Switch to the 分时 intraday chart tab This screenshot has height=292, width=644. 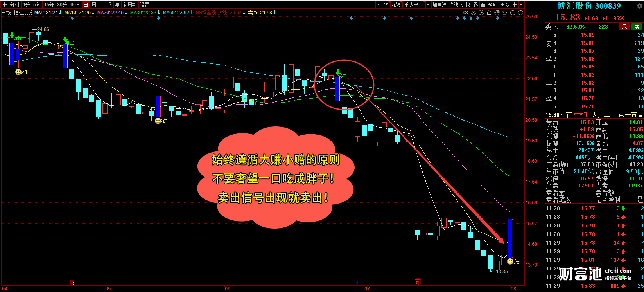[x=15, y=5]
